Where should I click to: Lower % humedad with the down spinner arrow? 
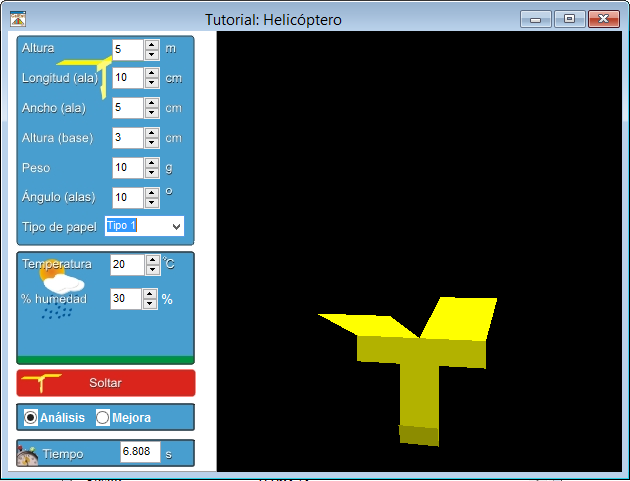[152, 304]
